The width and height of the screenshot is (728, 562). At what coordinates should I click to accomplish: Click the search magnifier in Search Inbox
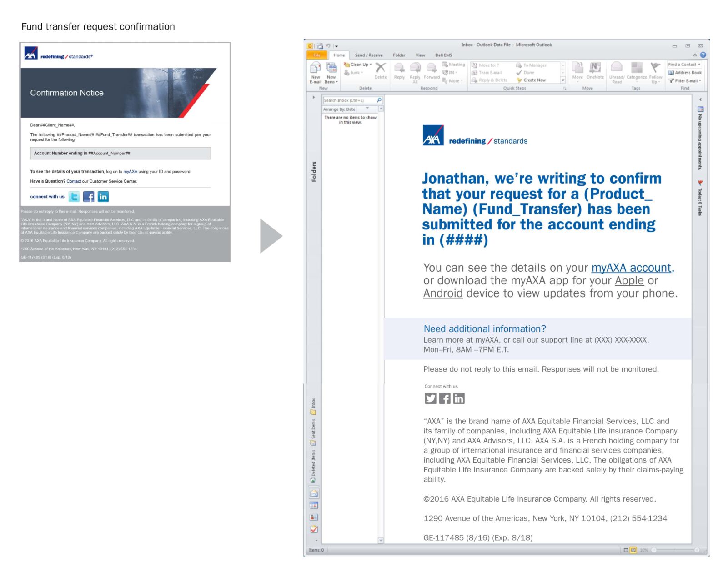click(379, 100)
